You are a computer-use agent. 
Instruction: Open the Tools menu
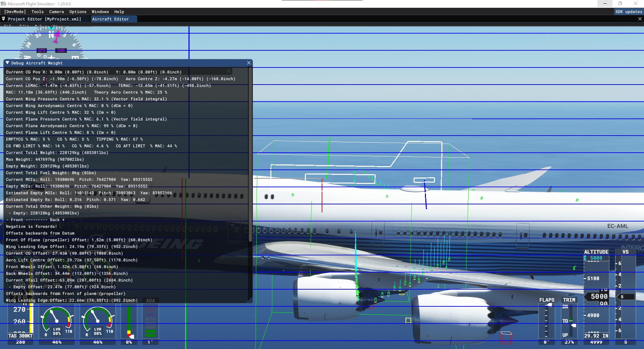(x=38, y=12)
